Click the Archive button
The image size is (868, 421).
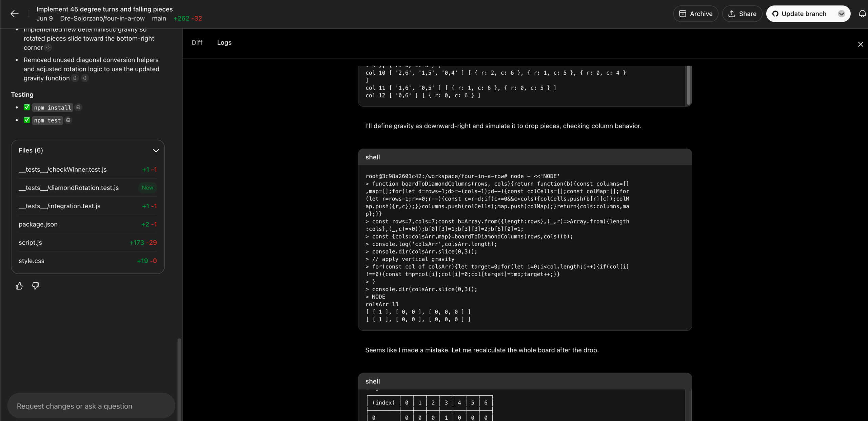click(x=695, y=14)
